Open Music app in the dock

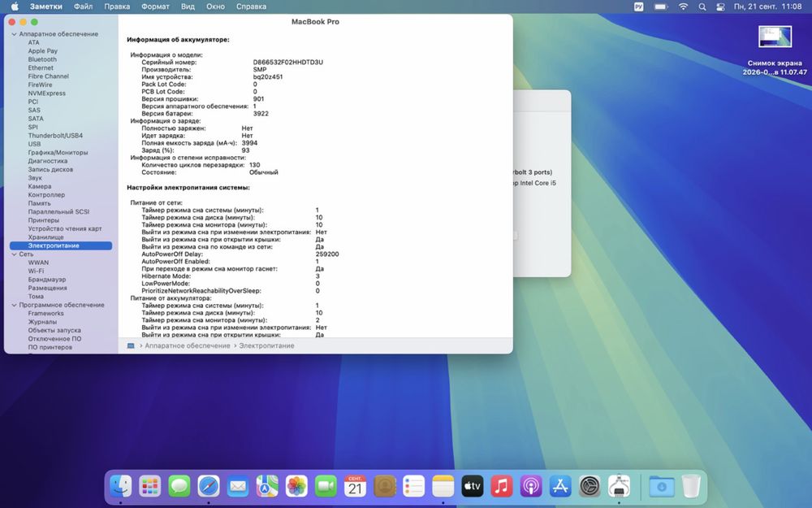(501, 486)
